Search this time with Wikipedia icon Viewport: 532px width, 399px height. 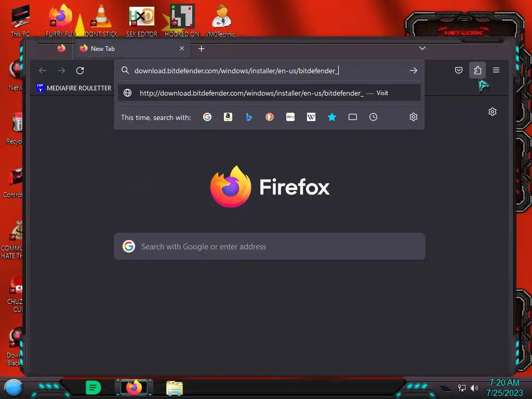point(311,117)
